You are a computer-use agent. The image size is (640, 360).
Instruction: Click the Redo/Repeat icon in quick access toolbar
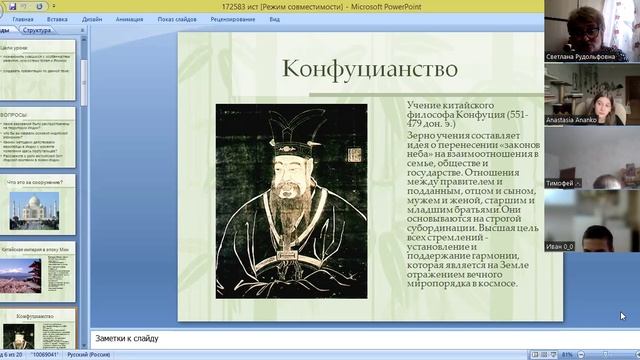40,7
